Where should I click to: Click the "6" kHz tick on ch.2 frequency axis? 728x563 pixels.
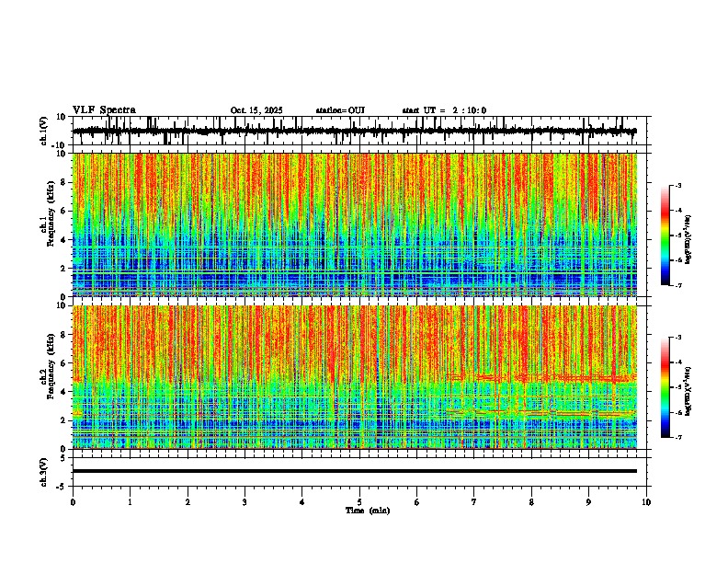(x=64, y=363)
